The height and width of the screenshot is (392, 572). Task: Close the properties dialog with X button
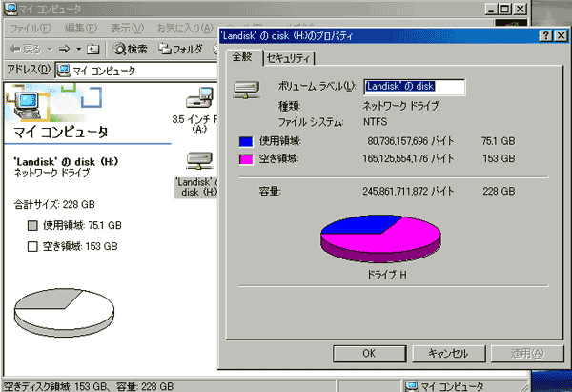click(561, 35)
